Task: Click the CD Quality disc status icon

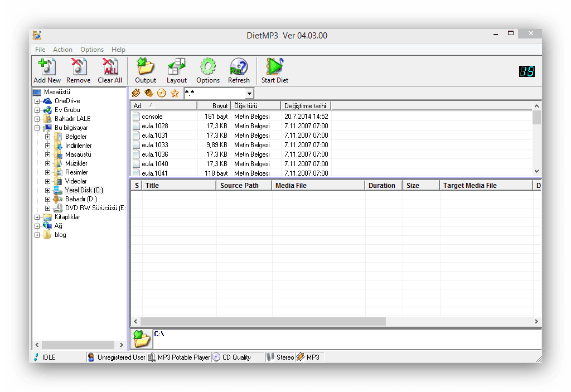Action: pos(216,357)
